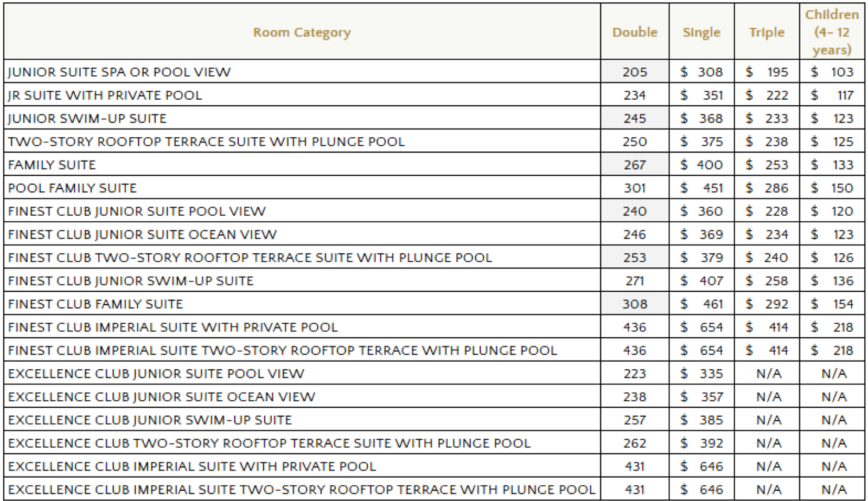Click the Triple column header
The height and width of the screenshot is (501, 868).
[x=767, y=33]
